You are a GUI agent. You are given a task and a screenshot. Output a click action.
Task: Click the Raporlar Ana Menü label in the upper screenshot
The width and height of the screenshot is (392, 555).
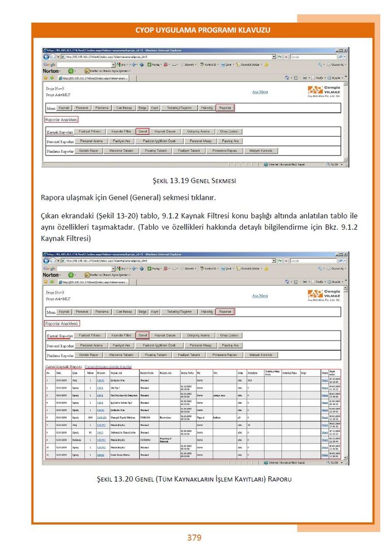(x=62, y=120)
